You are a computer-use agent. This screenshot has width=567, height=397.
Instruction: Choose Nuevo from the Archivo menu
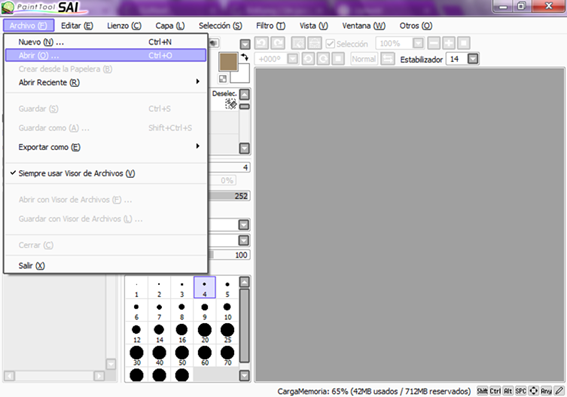106,42
